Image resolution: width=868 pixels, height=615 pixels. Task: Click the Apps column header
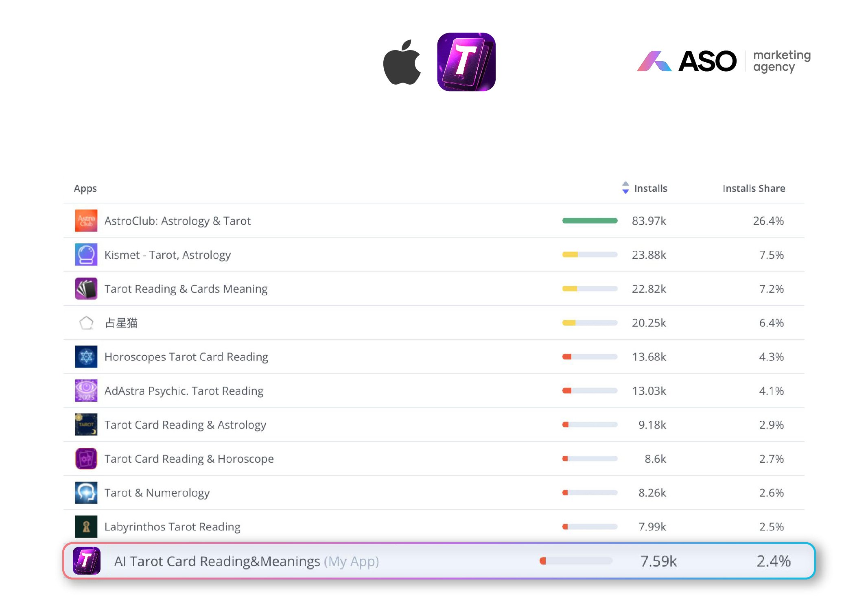[85, 188]
